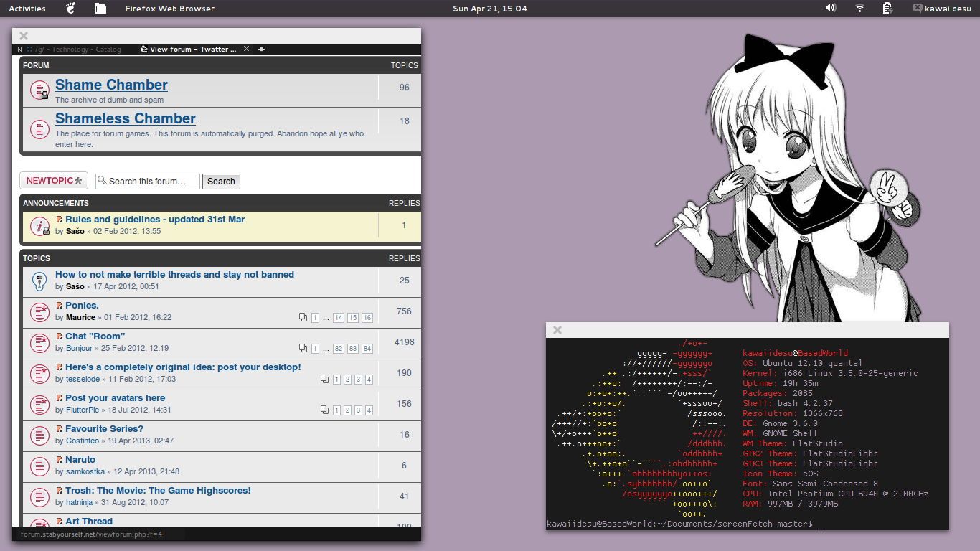The height and width of the screenshot is (551, 980).
Task: Open the Art Thread topic
Action: (x=89, y=522)
